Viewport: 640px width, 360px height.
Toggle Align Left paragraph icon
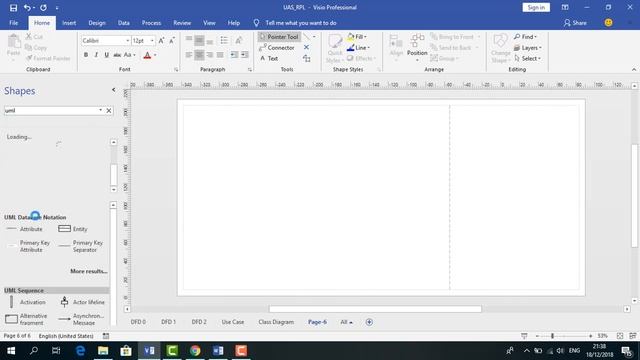tap(189, 55)
